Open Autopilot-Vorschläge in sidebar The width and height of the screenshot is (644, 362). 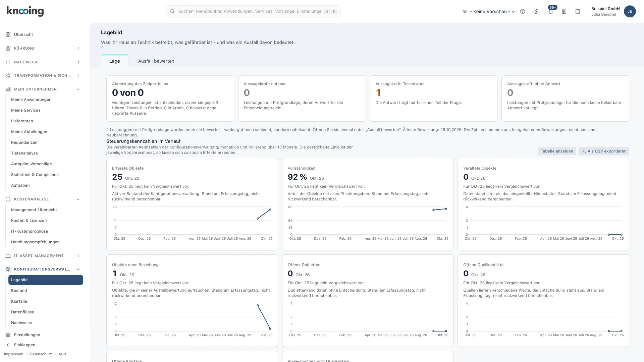46,164
